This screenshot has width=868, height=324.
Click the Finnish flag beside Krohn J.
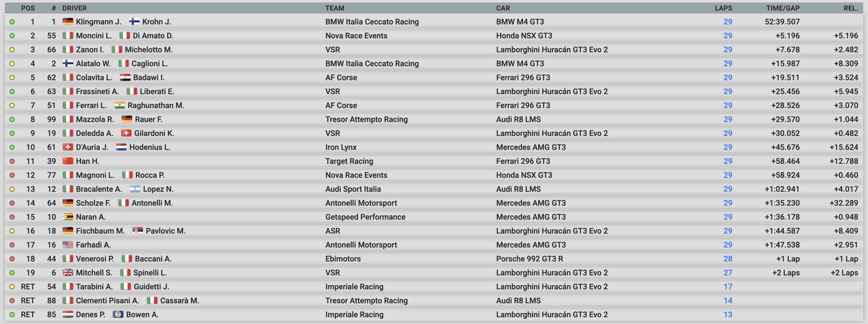click(x=134, y=22)
